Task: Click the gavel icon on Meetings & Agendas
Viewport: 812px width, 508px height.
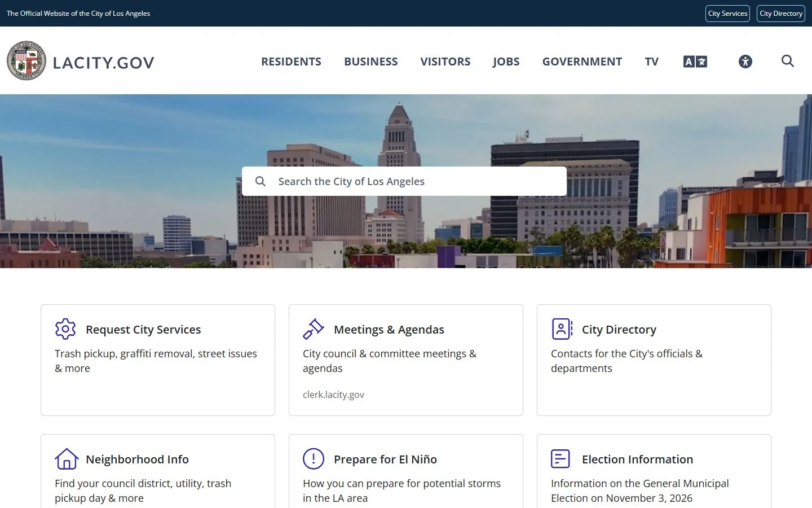Action: point(314,329)
